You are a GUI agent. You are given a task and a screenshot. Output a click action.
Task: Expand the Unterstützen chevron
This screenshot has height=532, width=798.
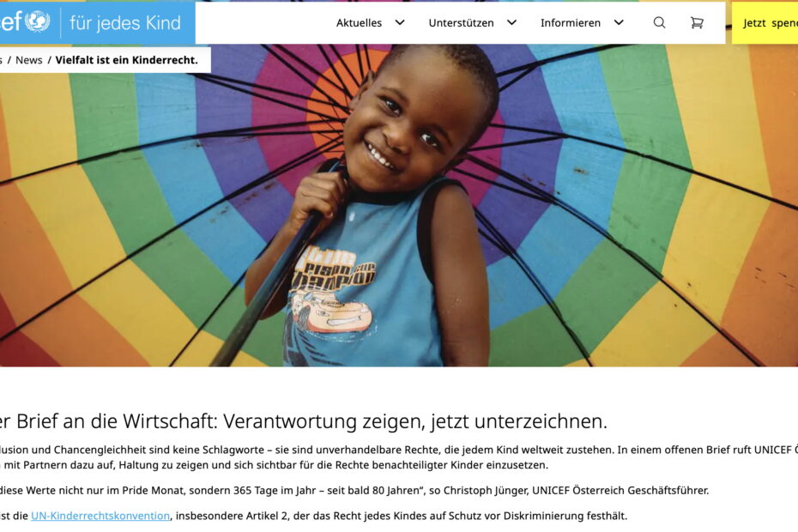tap(512, 22)
